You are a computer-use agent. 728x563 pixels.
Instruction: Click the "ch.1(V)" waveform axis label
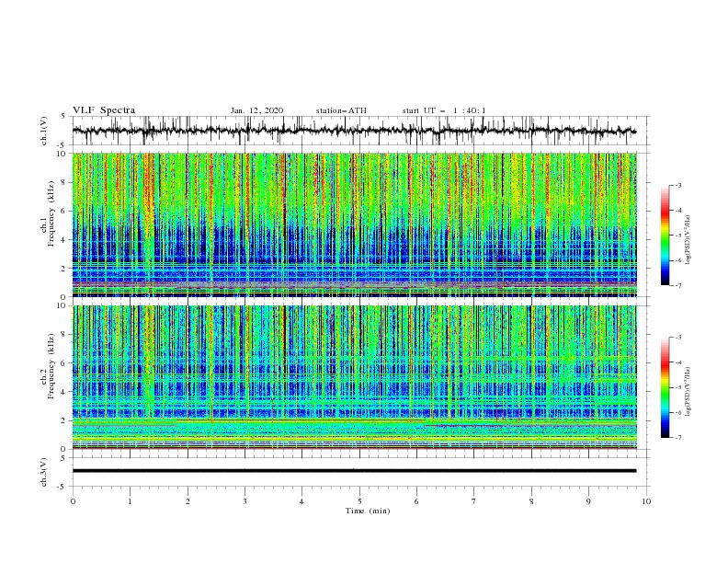click(x=44, y=131)
